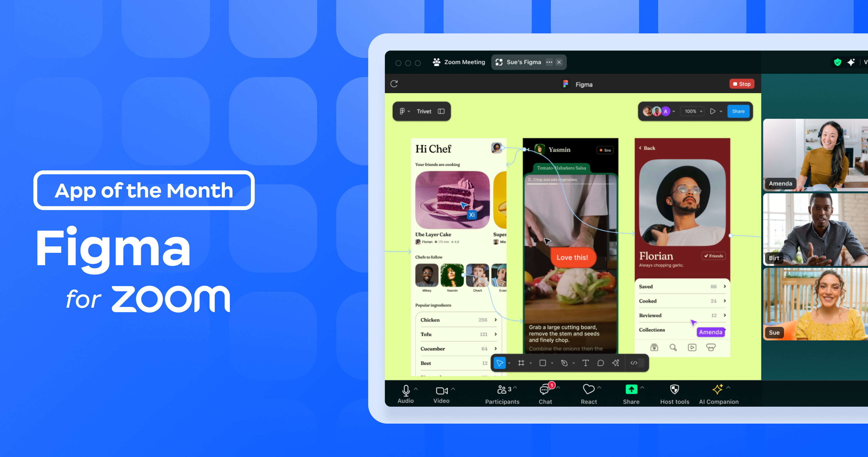Click the Zoom Meeting menu item

click(x=459, y=62)
